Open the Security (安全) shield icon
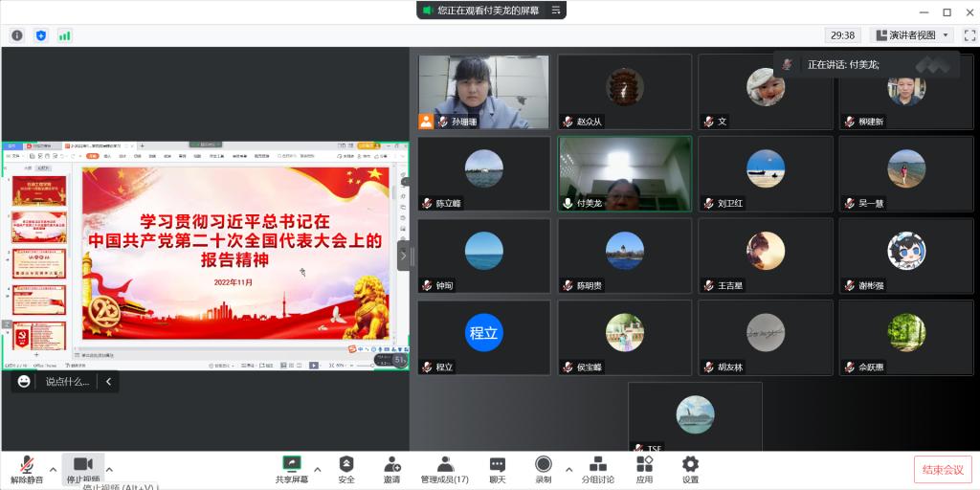The image size is (980, 490). tap(346, 467)
